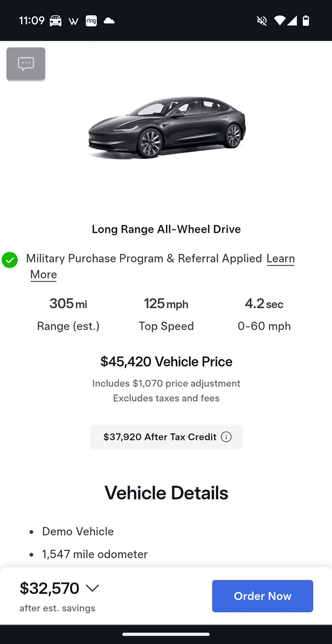Tap the vehicle status icon in status bar
The image size is (332, 644).
55,21
